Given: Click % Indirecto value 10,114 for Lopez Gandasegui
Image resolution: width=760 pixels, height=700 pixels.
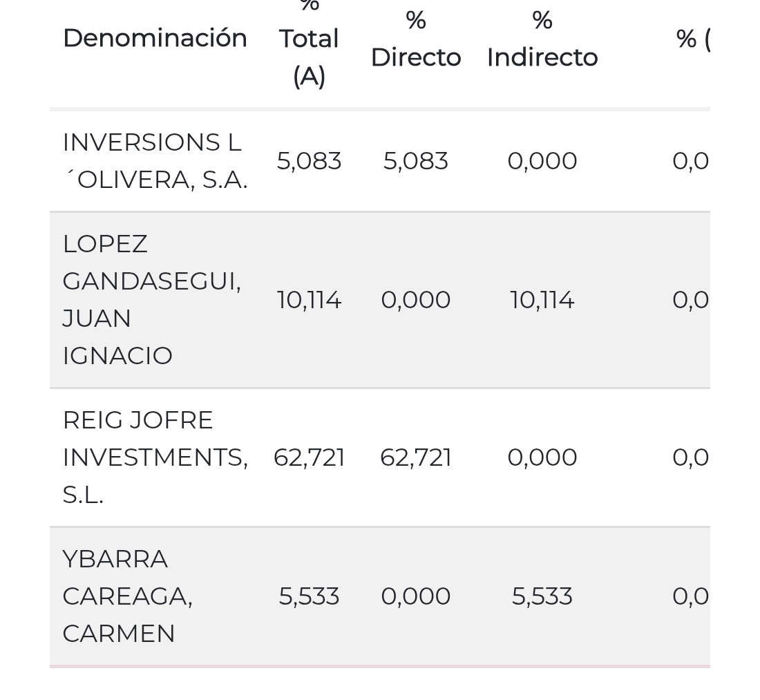Looking at the screenshot, I should tap(542, 300).
